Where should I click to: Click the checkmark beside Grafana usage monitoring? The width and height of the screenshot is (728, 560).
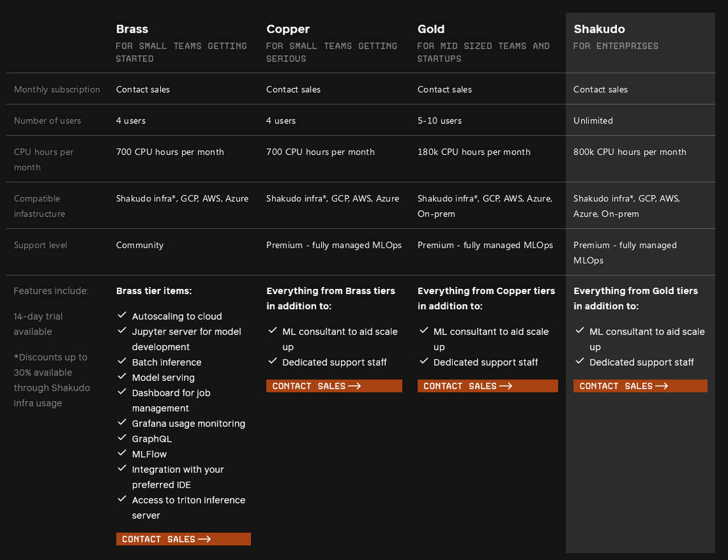click(x=122, y=423)
